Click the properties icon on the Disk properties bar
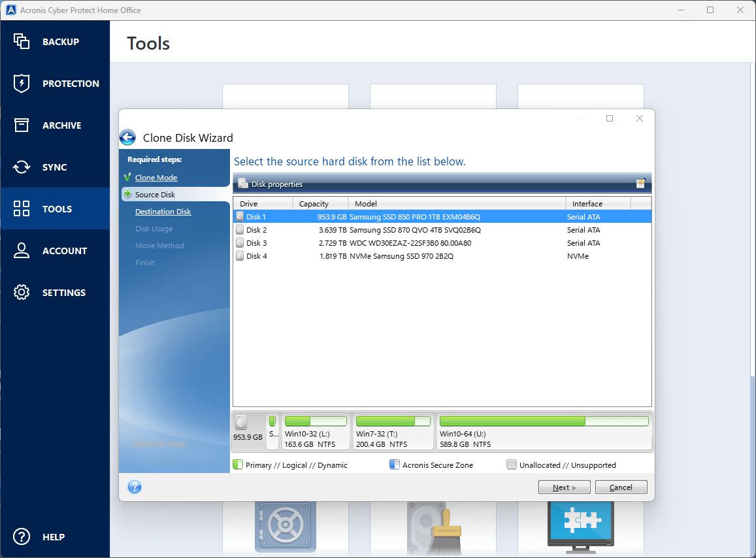756x558 pixels. pos(642,184)
